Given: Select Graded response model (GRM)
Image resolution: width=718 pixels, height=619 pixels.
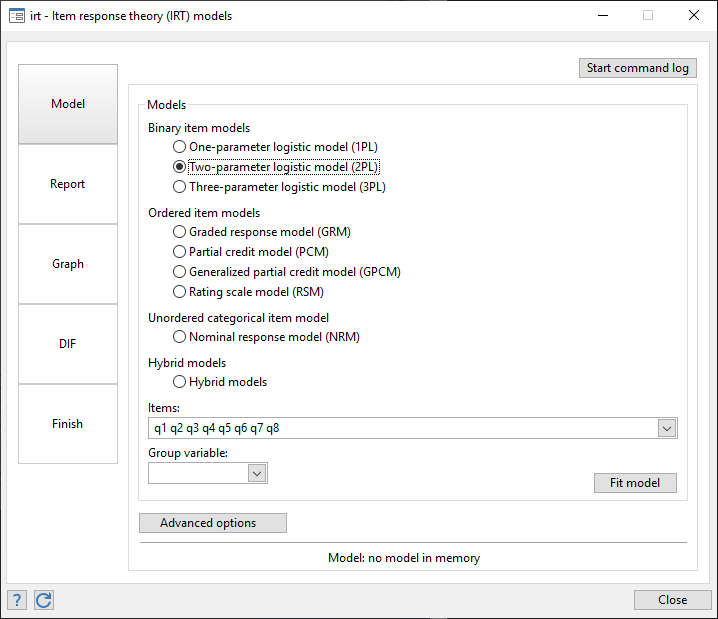Looking at the screenshot, I should [180, 232].
